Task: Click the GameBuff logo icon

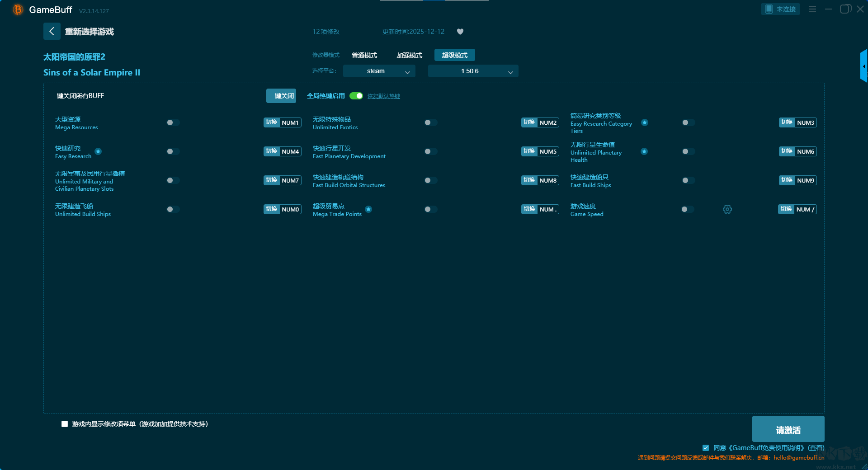Action: tap(18, 9)
